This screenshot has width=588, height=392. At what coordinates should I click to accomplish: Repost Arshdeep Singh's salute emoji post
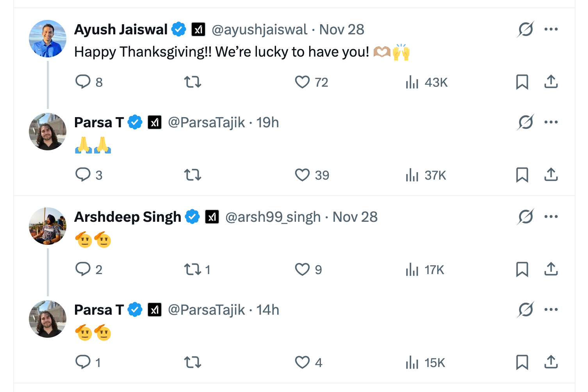pyautogui.click(x=192, y=269)
